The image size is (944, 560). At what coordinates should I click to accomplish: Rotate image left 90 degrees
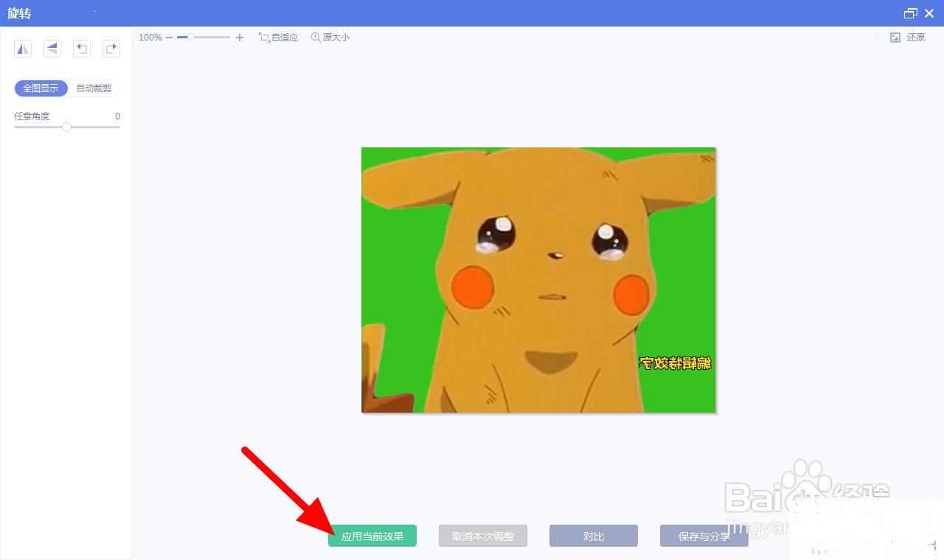[82, 49]
